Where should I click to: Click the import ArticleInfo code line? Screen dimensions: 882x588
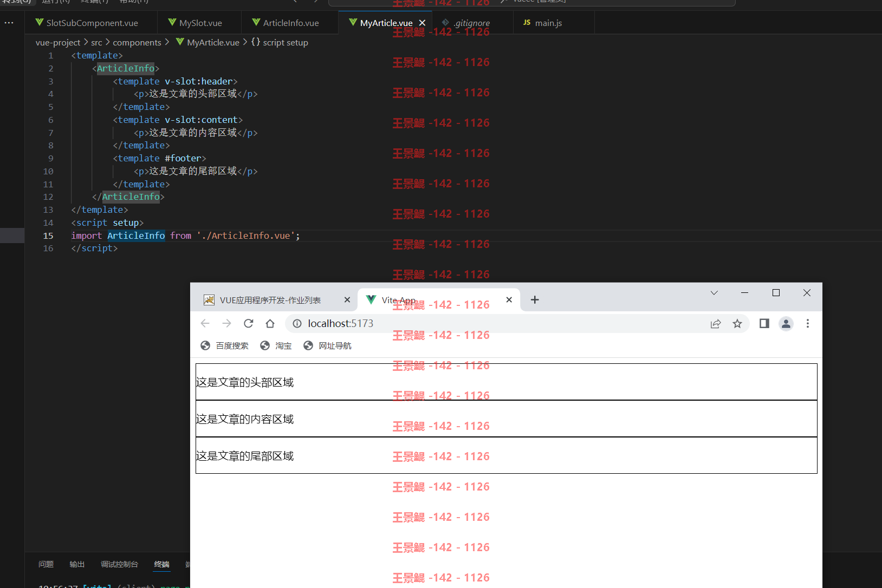click(185, 236)
